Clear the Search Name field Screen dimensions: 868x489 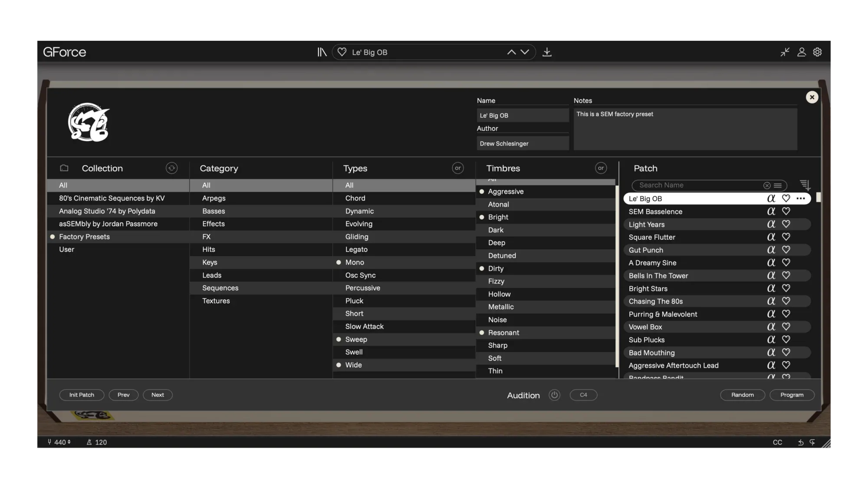(767, 185)
